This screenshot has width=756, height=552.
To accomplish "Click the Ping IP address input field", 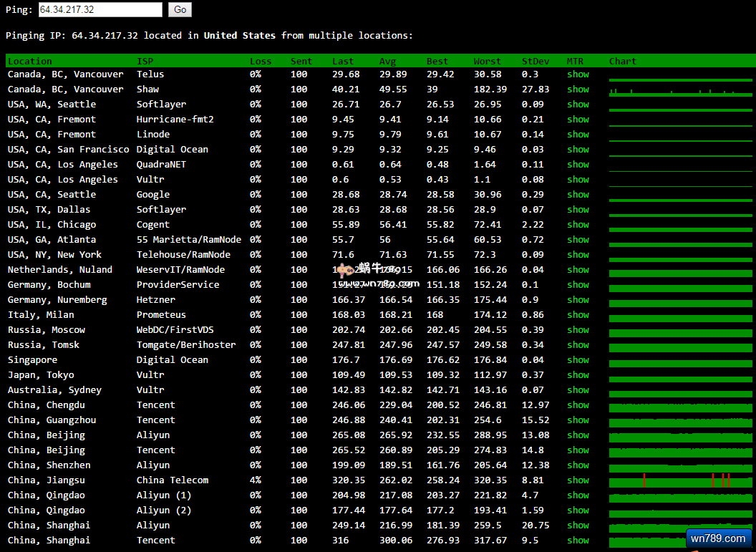I will [100, 9].
